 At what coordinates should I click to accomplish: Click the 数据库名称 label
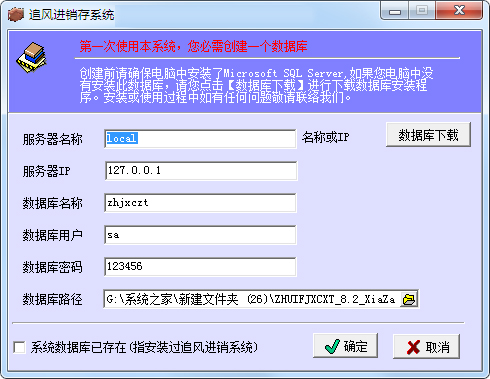52,203
